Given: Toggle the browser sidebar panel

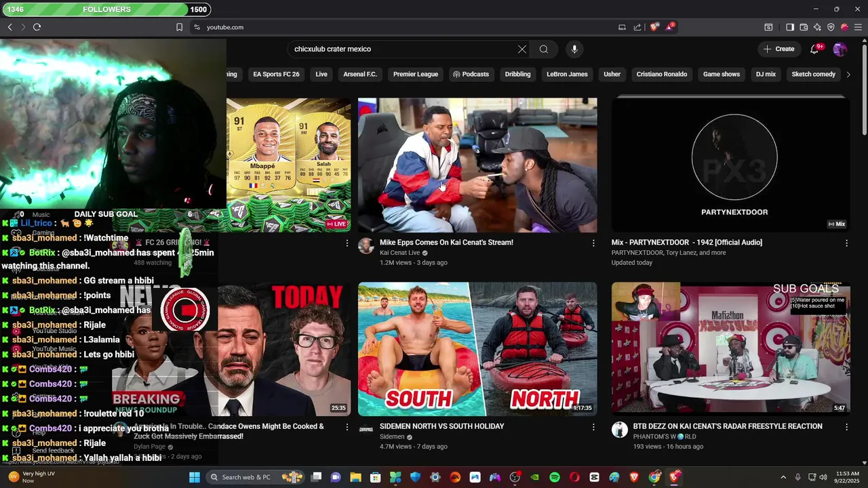Looking at the screenshot, I should pyautogui.click(x=790, y=27).
